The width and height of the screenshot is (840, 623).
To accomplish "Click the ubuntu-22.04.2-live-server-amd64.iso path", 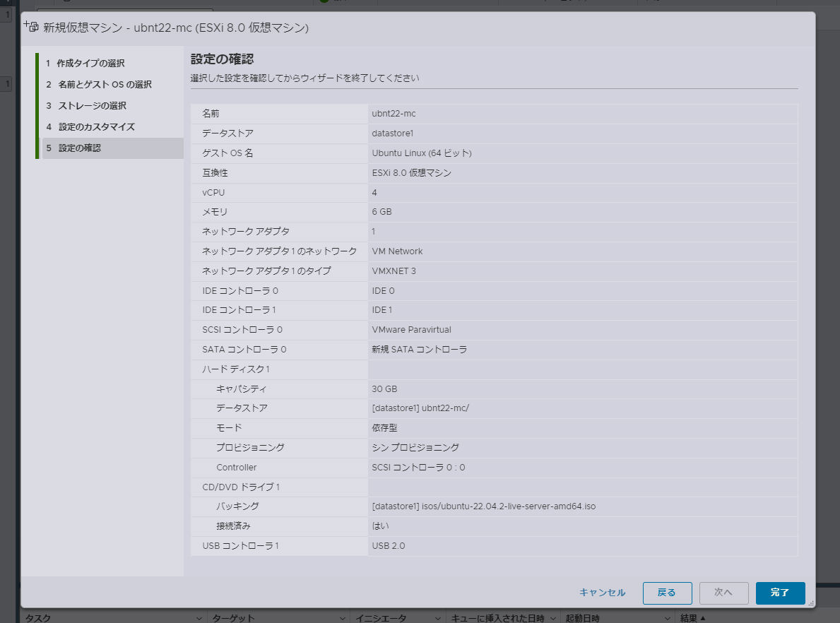I will [484, 506].
